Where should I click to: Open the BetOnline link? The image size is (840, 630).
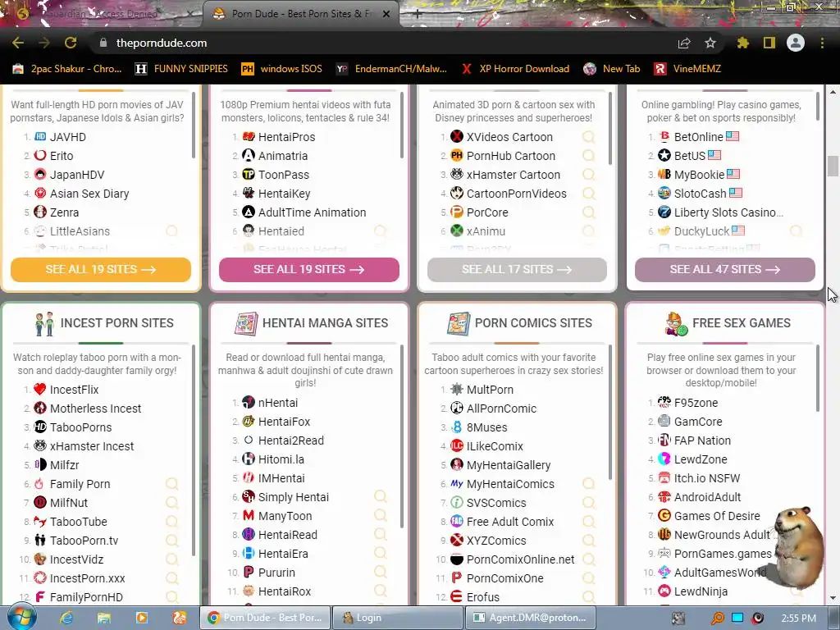[x=698, y=137]
